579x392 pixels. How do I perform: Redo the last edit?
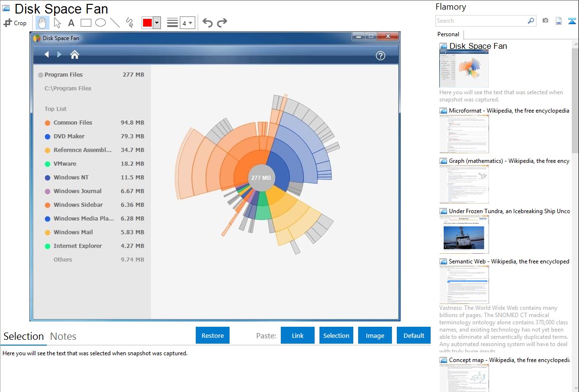pos(222,23)
